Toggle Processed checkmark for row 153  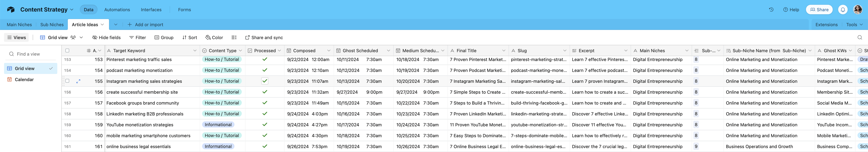(x=265, y=60)
